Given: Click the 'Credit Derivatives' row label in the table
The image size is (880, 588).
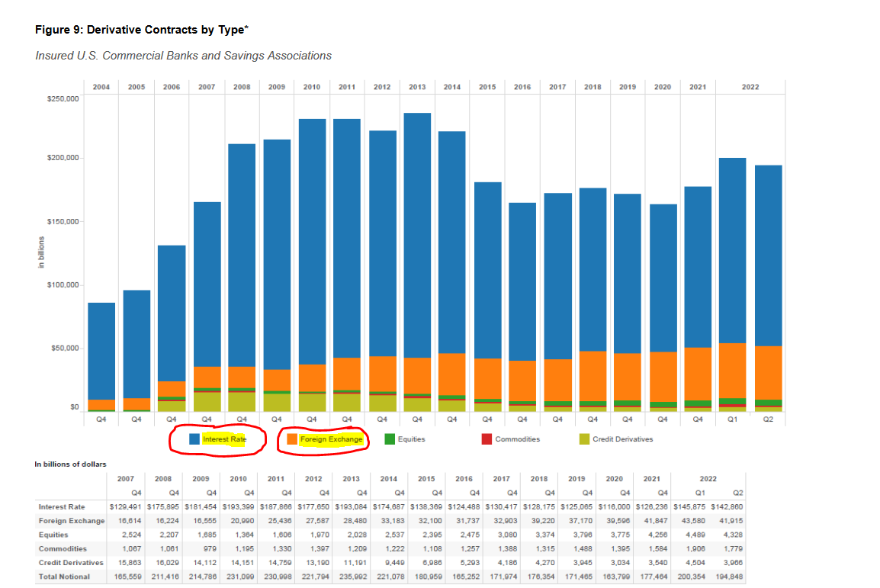Looking at the screenshot, I should (x=71, y=563).
